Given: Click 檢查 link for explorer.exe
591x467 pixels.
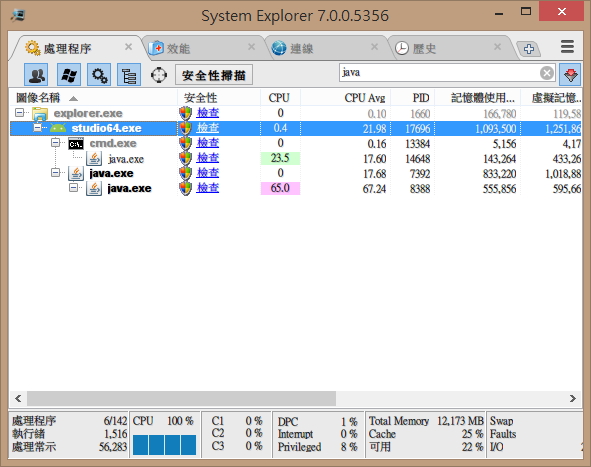Looking at the screenshot, I should [207, 113].
